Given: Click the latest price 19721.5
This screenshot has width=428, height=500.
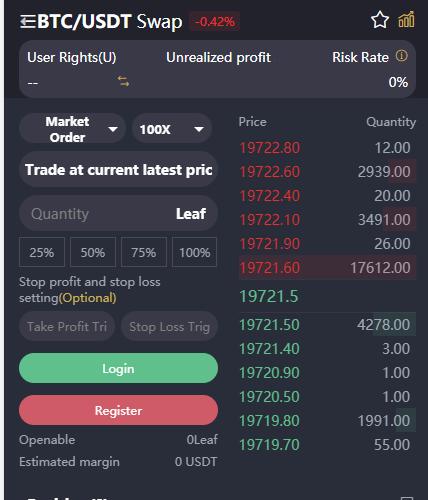Looking at the screenshot, I should pos(269,296).
